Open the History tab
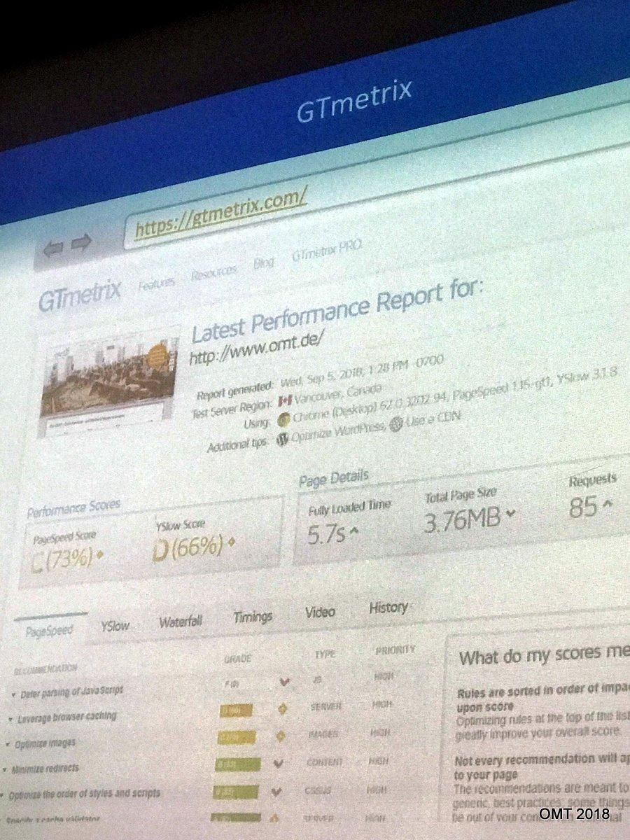The image size is (630, 840). click(388, 608)
